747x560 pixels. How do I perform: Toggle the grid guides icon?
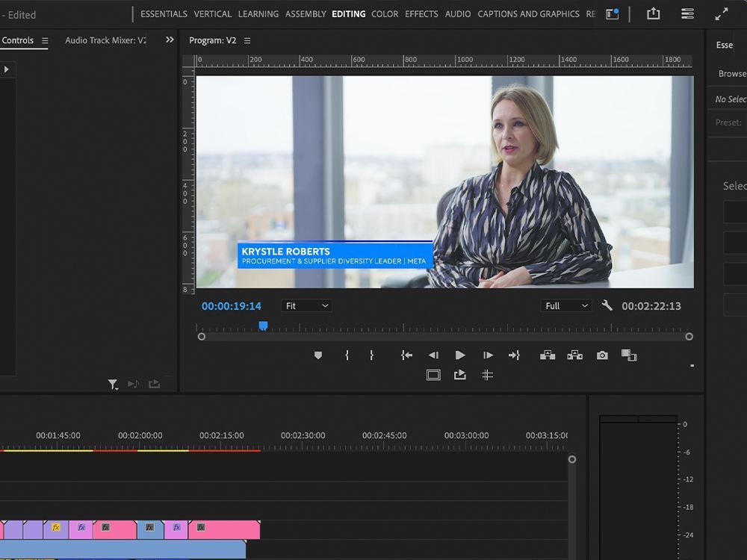click(487, 376)
